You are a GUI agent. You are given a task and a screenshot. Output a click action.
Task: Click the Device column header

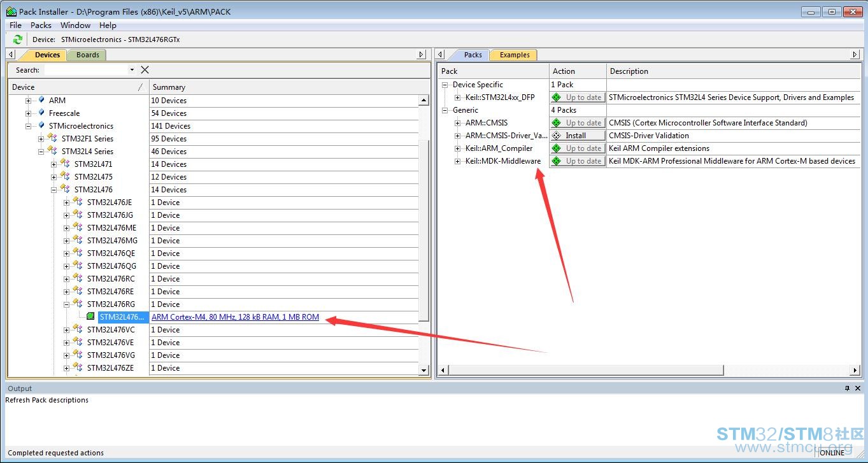(79, 87)
